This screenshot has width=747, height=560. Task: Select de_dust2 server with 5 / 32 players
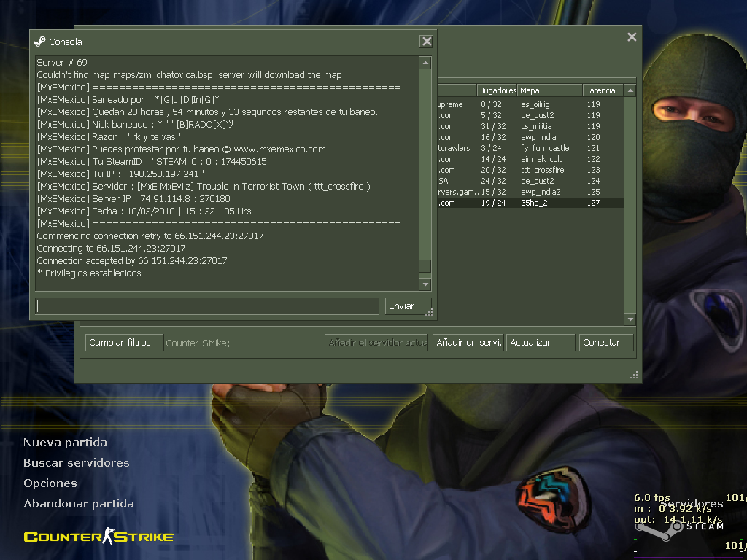(530, 115)
